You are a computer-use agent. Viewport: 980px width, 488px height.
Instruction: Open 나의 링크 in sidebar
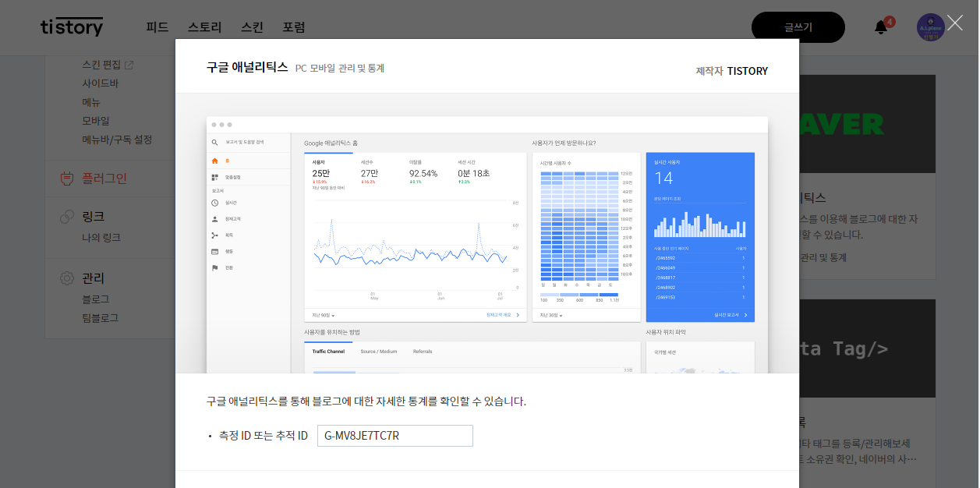(x=101, y=238)
